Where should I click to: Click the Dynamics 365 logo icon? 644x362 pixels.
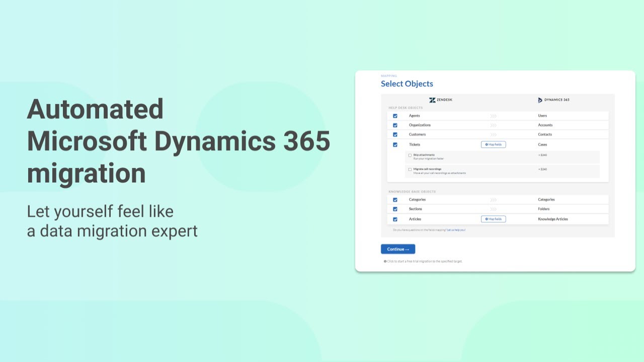click(540, 100)
